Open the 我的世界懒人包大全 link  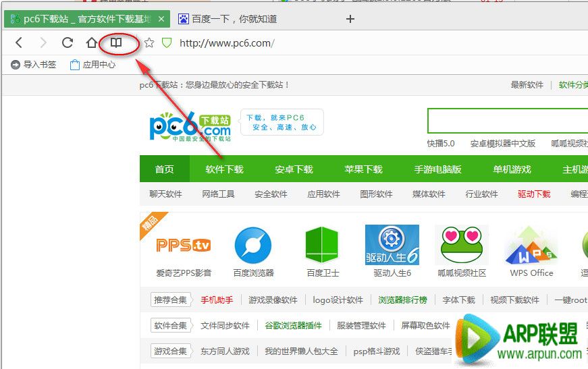[x=301, y=351]
